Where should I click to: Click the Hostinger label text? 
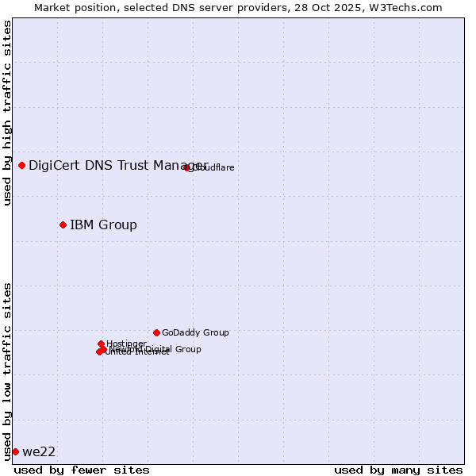coord(127,343)
